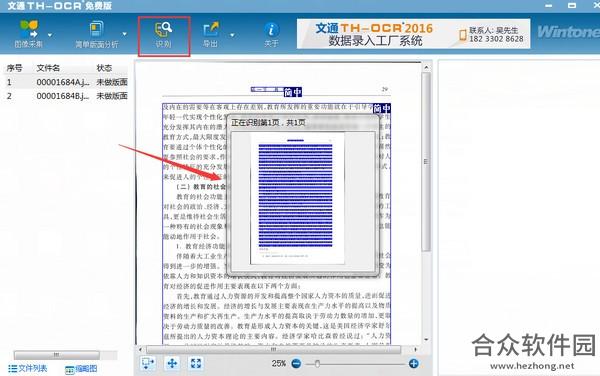Select the region selection tool below the preview

pos(148,363)
